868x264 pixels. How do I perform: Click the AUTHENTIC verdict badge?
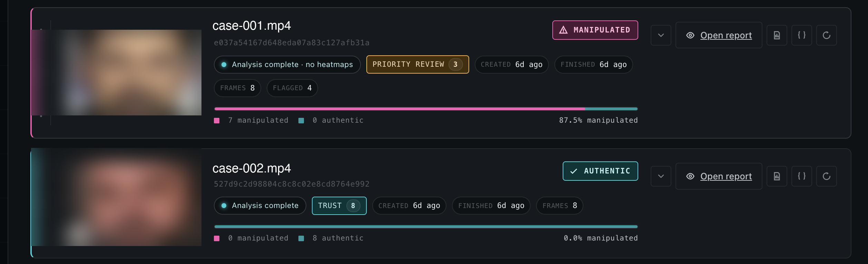coord(600,171)
